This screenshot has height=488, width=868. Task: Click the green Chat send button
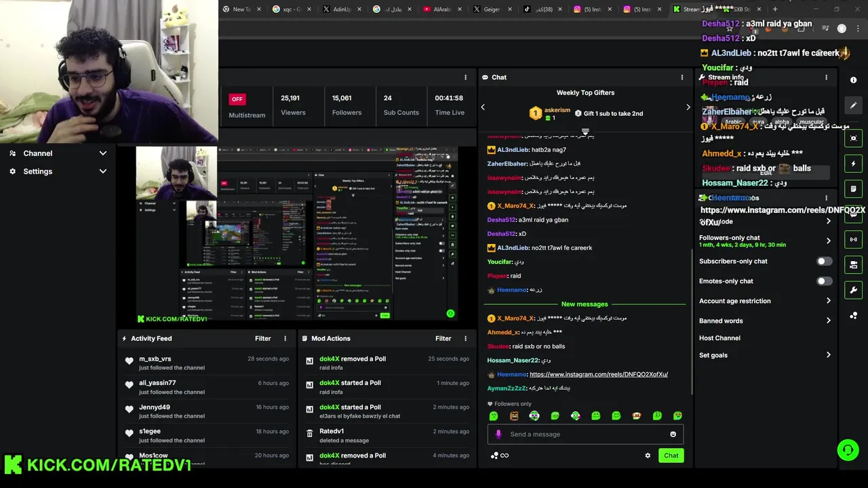point(671,455)
